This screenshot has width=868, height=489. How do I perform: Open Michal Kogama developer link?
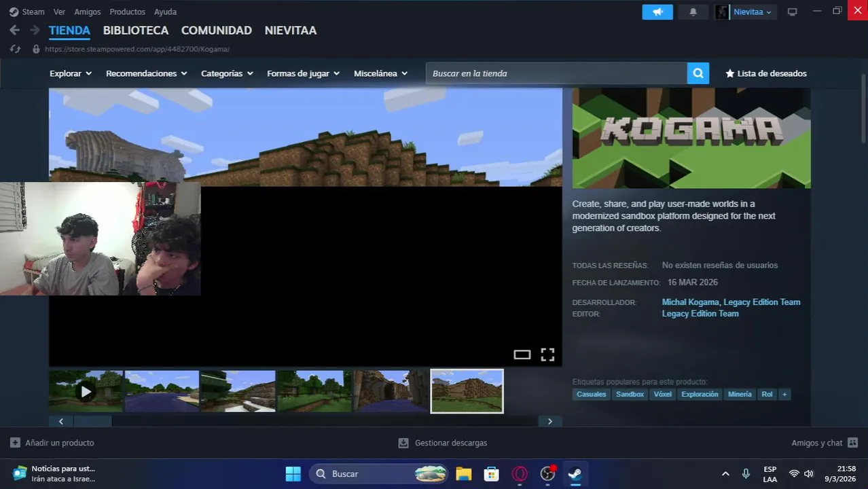tap(690, 302)
